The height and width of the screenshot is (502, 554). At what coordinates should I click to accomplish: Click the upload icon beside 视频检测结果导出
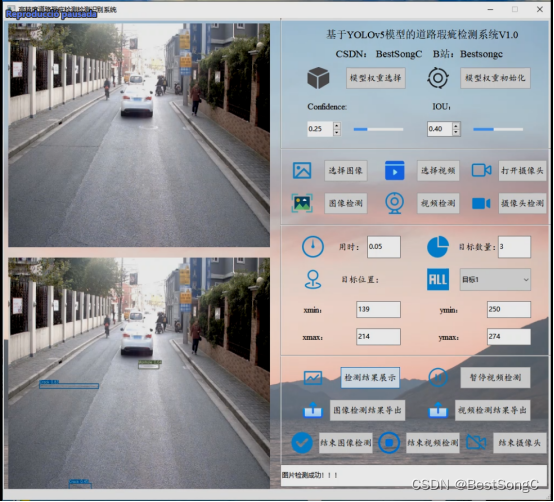pos(438,411)
